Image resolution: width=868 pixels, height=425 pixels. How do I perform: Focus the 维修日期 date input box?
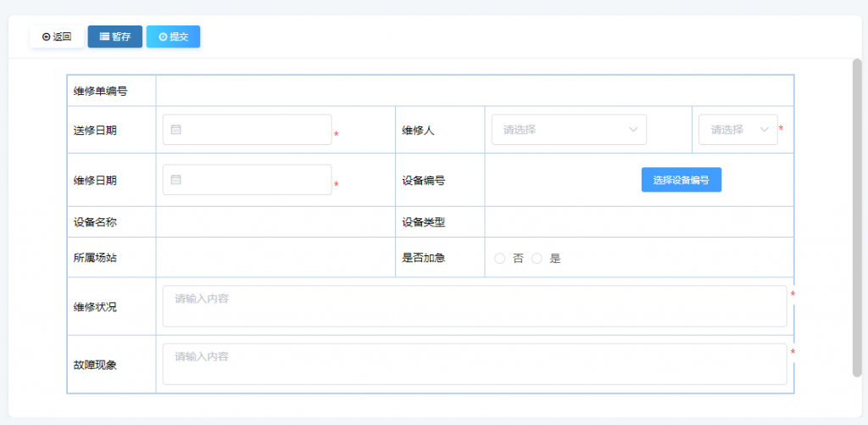click(x=254, y=180)
